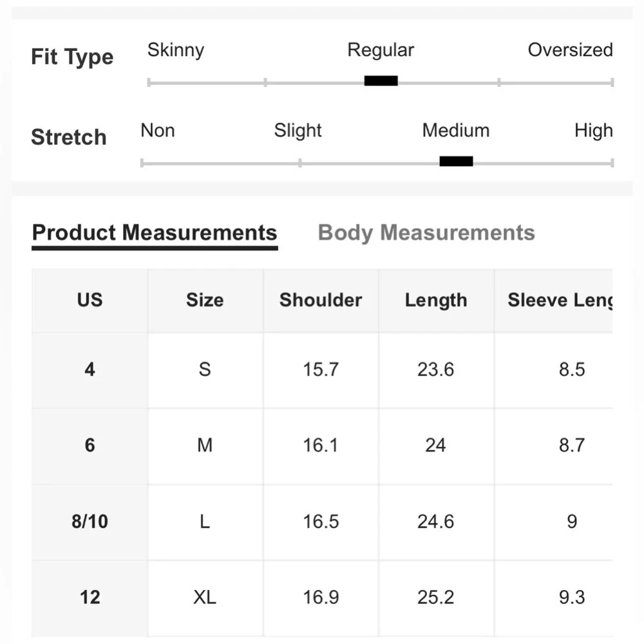Click the Medium stretch label

(x=456, y=131)
